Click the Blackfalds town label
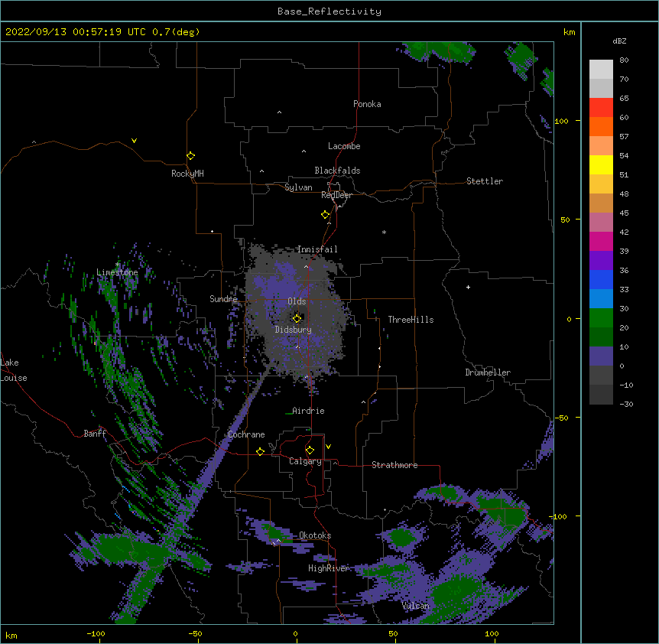659x644 pixels. (x=337, y=171)
